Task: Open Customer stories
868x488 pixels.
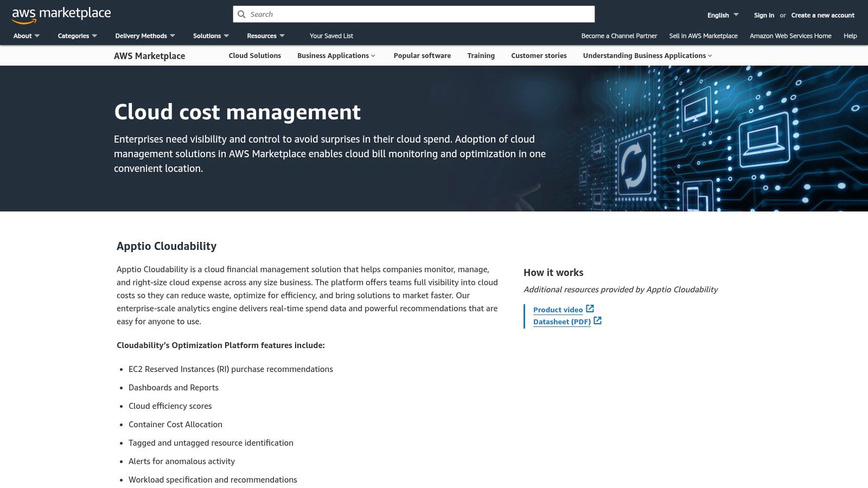Action: [x=539, y=55]
